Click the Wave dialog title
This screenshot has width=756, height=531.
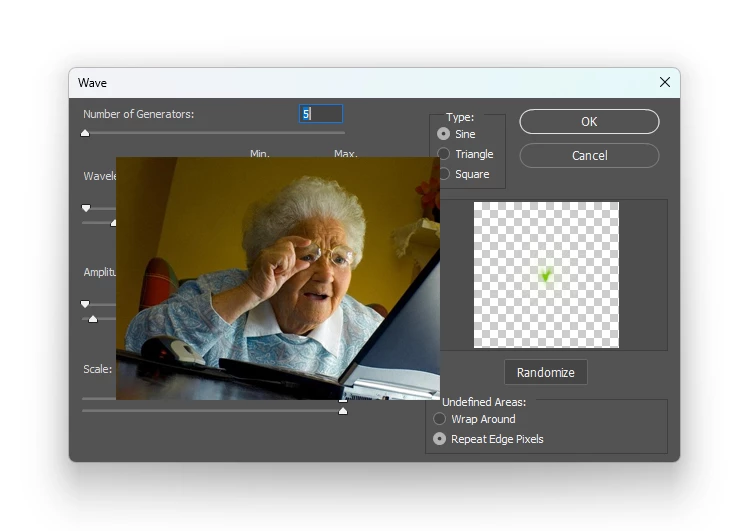(92, 83)
